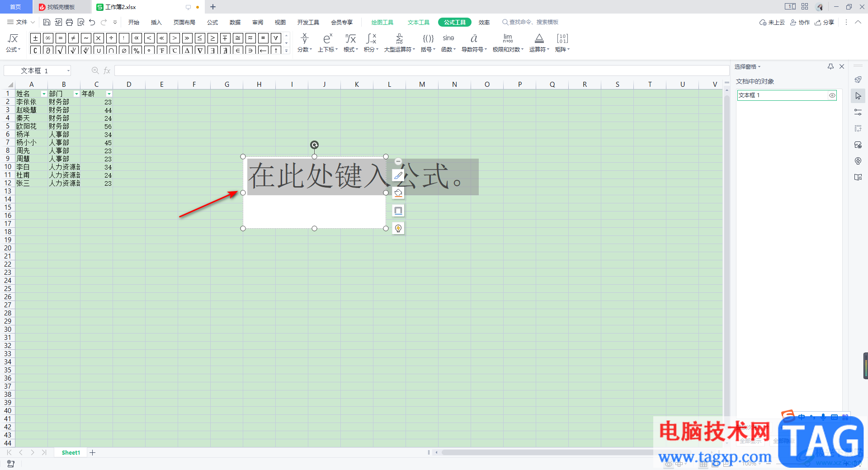Image resolution: width=868 pixels, height=470 pixels.
Task: Insert the for-all symbol
Action: (x=276, y=38)
